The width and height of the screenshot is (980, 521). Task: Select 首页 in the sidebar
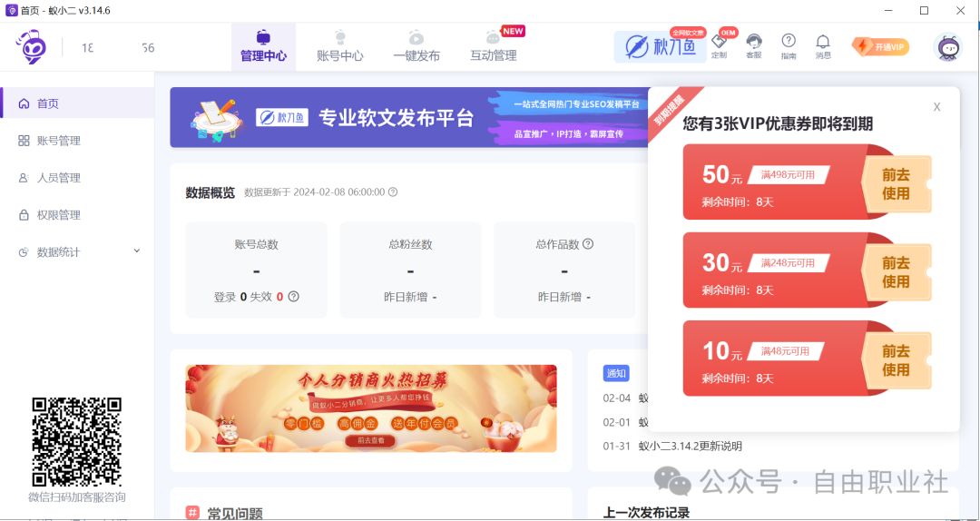click(77, 103)
